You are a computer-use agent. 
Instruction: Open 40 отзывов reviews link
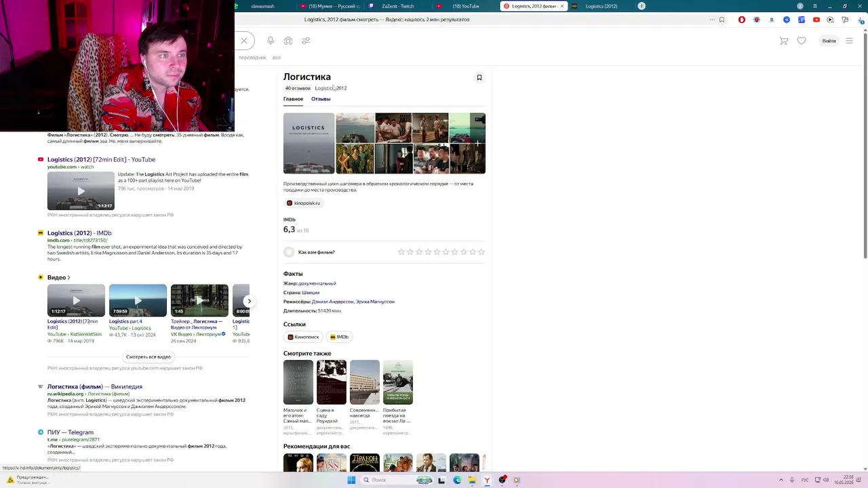tap(298, 88)
